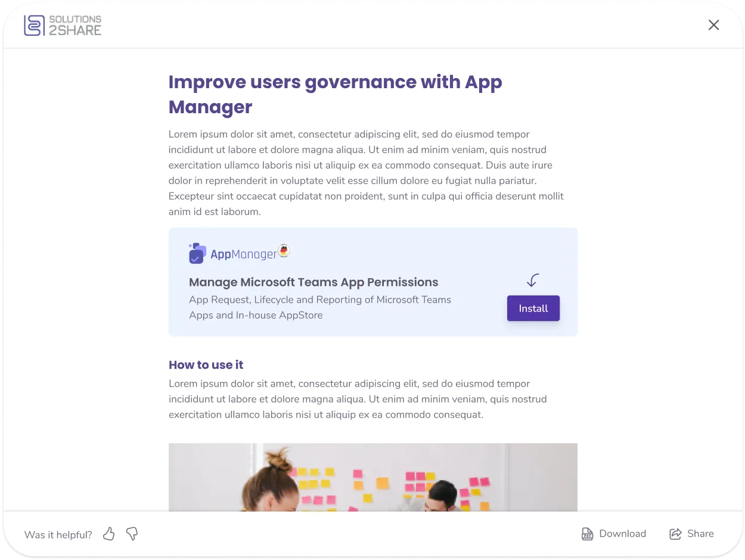Click the thumbs up icon
The height and width of the screenshot is (560, 745).
coord(108,534)
